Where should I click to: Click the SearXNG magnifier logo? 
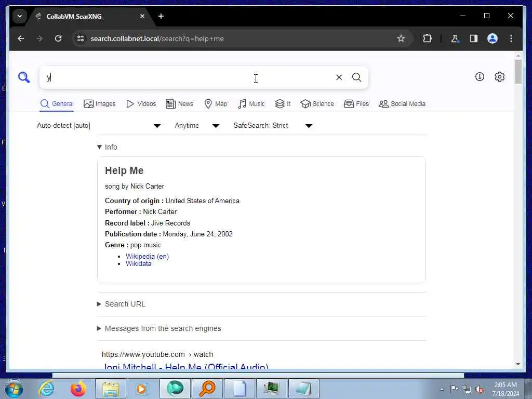pos(24,77)
